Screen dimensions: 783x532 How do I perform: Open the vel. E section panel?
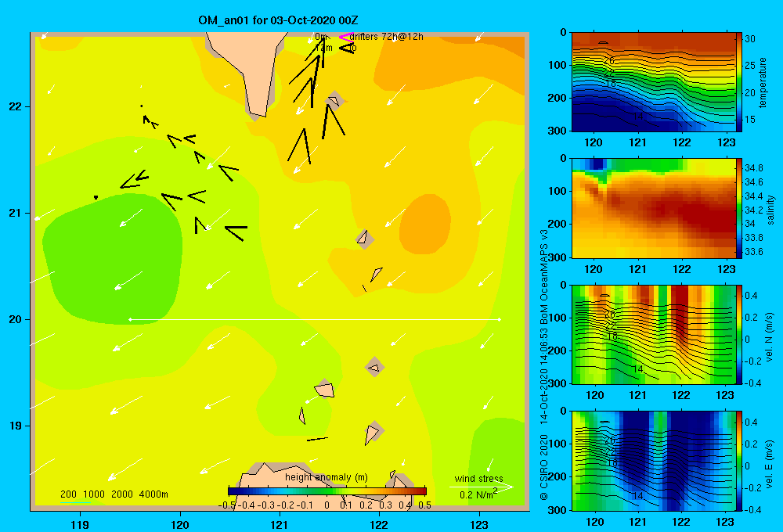tap(654, 461)
